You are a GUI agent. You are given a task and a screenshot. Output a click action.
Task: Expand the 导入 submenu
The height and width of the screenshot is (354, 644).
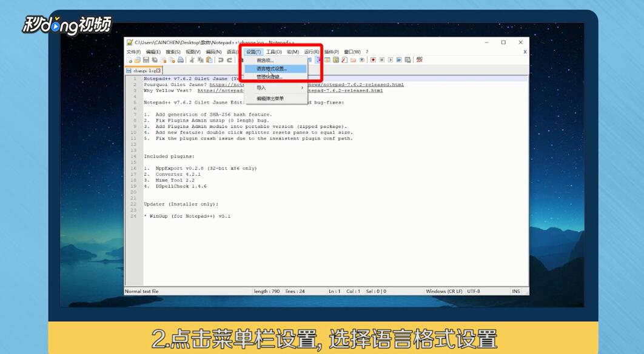pyautogui.click(x=275, y=87)
